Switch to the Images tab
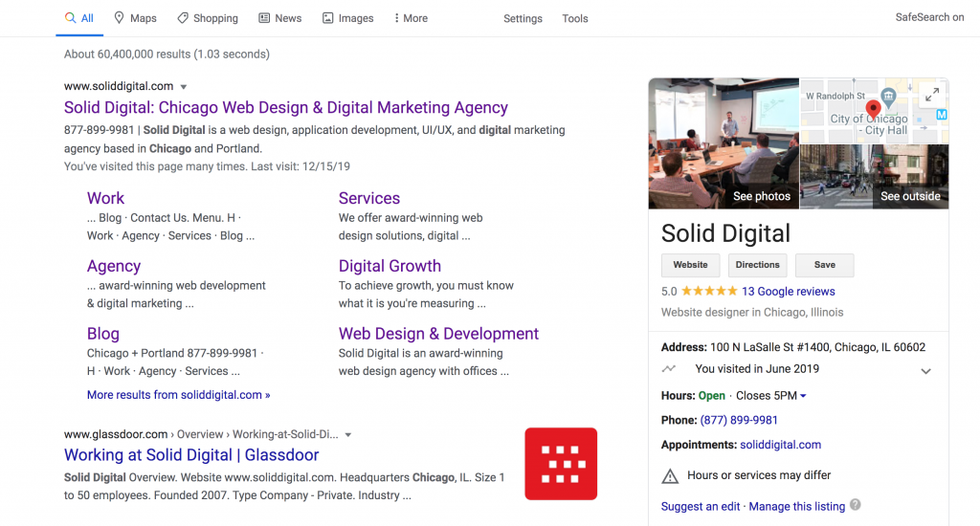 click(x=347, y=18)
